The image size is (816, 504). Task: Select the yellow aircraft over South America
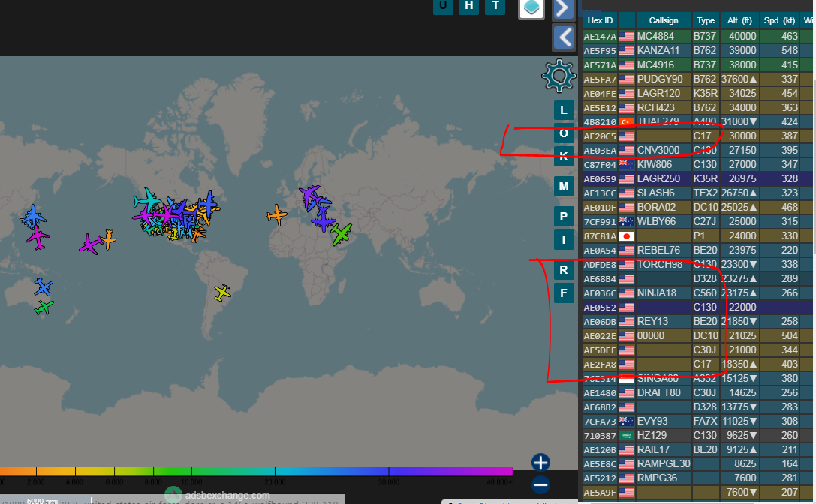(x=222, y=292)
